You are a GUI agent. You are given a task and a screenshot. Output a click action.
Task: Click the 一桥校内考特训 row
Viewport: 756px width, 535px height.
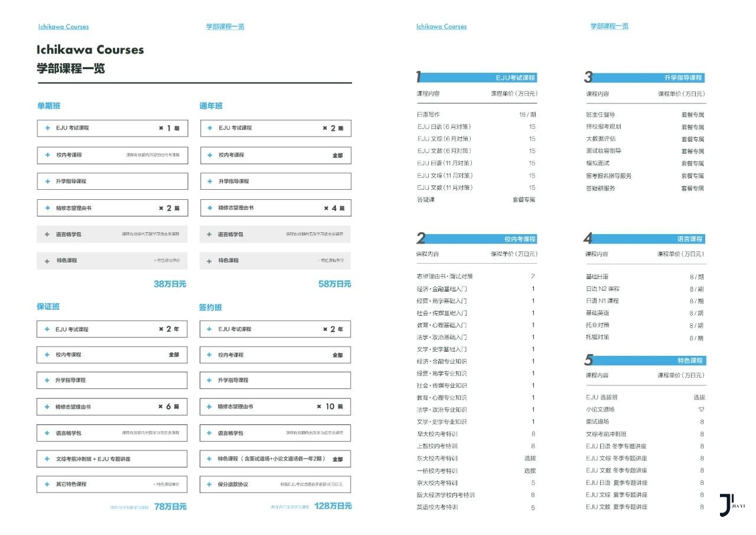pyautogui.click(x=477, y=471)
